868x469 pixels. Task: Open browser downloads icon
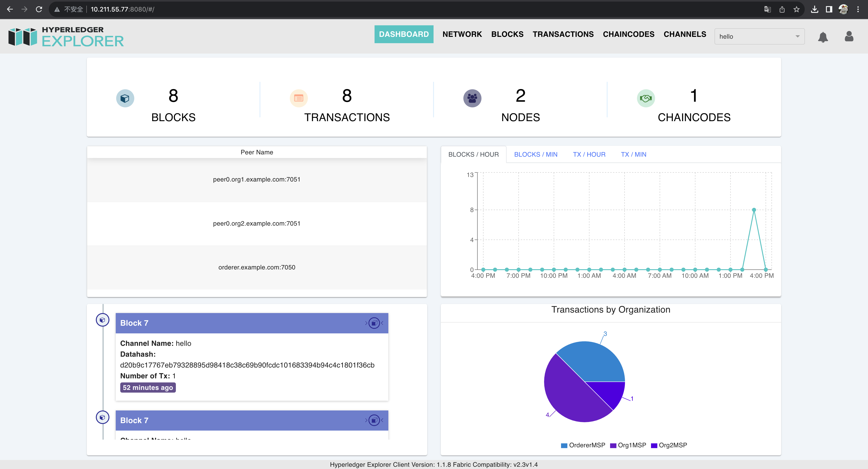tap(814, 9)
